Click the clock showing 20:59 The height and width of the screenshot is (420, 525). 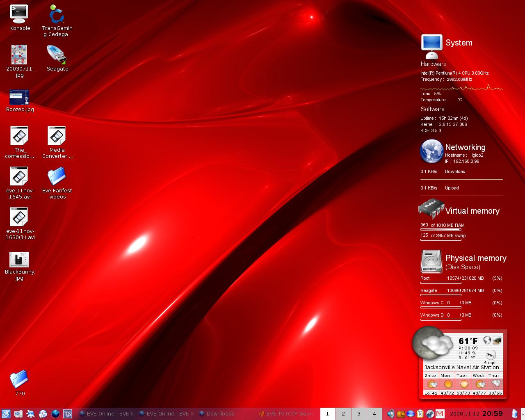pos(492,413)
